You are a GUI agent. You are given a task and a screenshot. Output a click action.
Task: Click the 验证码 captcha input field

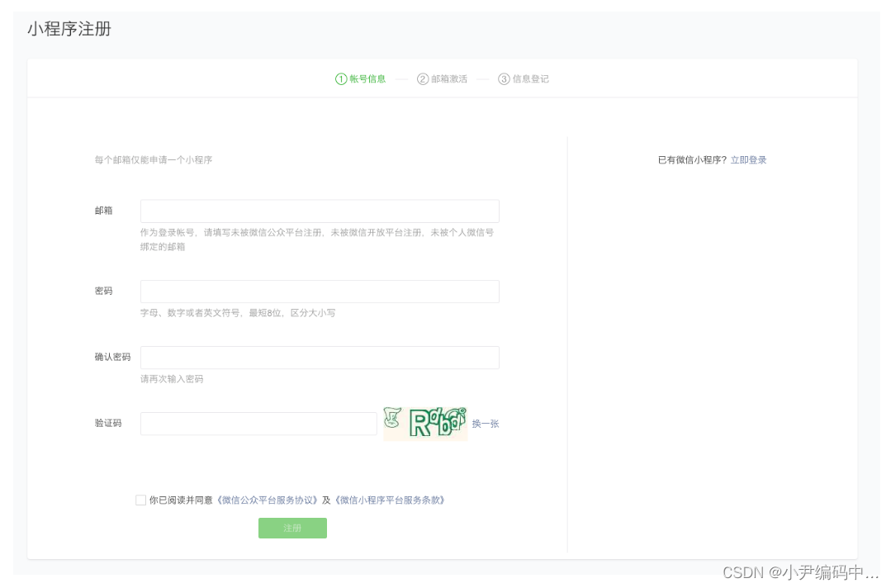pos(258,424)
